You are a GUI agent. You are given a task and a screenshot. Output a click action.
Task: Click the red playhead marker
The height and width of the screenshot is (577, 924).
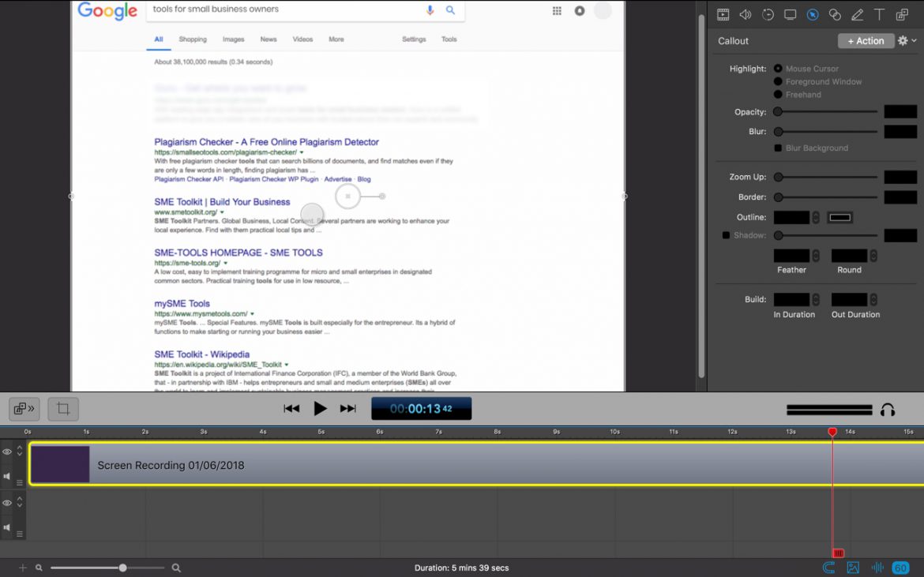[x=832, y=433]
